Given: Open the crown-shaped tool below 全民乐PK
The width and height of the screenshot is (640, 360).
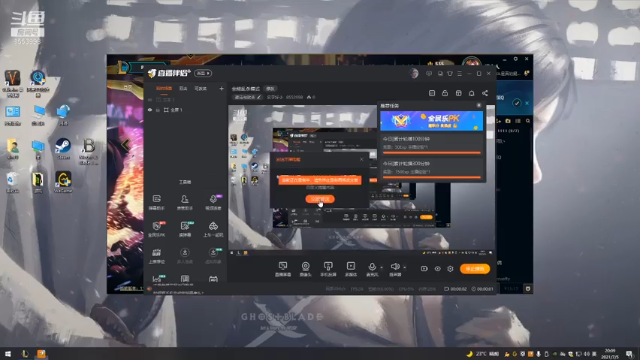Looking at the screenshot, I should coord(157,256).
